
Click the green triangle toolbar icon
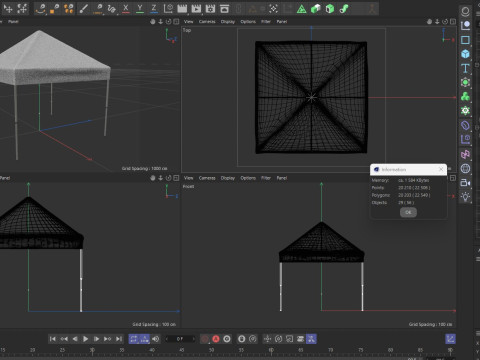click(301, 9)
